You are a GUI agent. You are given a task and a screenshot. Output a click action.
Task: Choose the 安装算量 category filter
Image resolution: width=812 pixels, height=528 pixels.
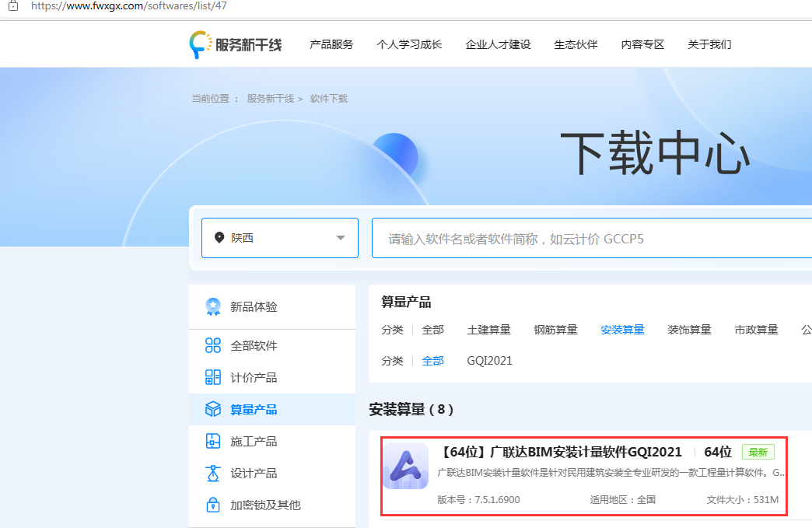click(622, 330)
